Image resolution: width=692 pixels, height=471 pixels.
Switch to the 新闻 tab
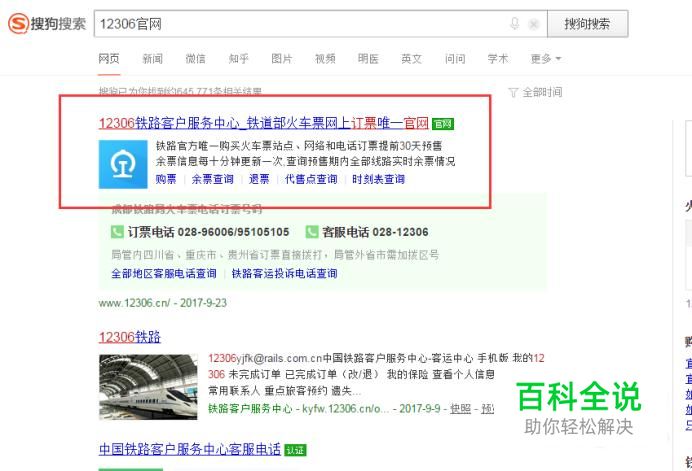click(152, 59)
